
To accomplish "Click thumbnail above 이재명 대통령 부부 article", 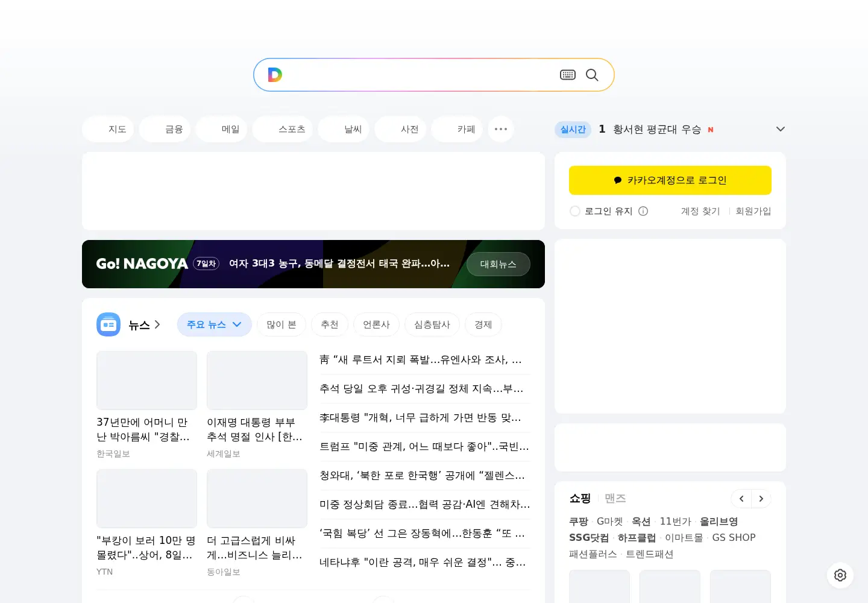I will coord(257,380).
